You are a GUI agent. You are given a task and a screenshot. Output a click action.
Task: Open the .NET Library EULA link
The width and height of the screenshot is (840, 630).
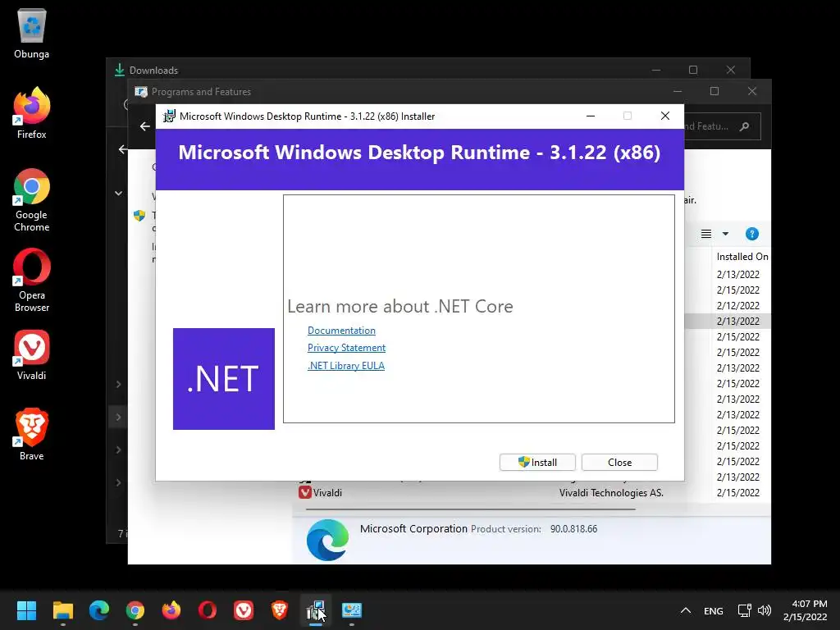pyautogui.click(x=346, y=365)
